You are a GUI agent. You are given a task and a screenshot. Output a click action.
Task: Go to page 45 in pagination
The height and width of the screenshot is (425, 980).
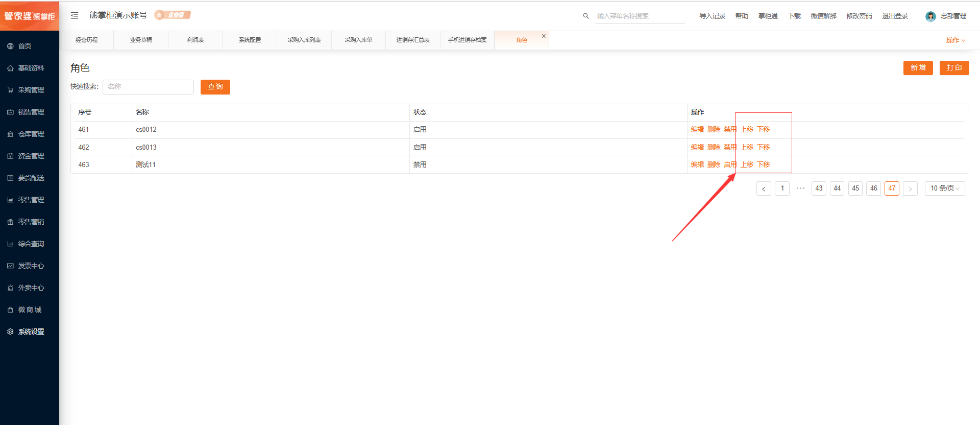[x=855, y=188]
